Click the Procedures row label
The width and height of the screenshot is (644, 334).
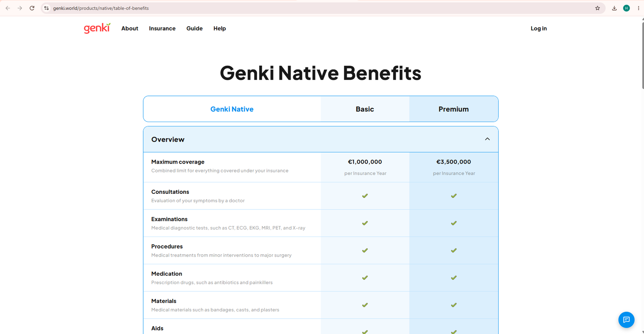pyautogui.click(x=167, y=247)
